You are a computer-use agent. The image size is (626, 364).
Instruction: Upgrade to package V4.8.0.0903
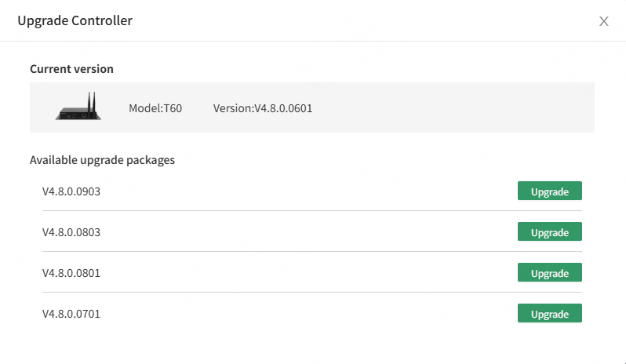550,191
